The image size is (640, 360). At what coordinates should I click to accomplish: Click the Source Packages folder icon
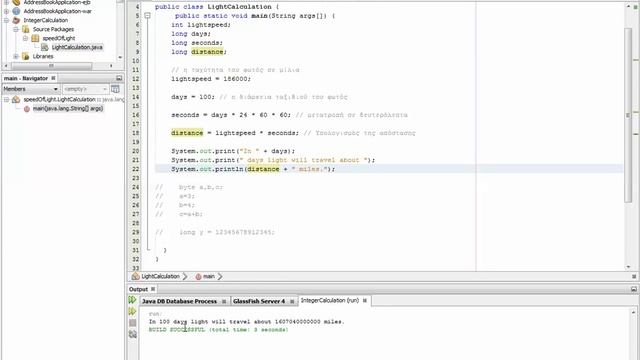(x=26, y=29)
